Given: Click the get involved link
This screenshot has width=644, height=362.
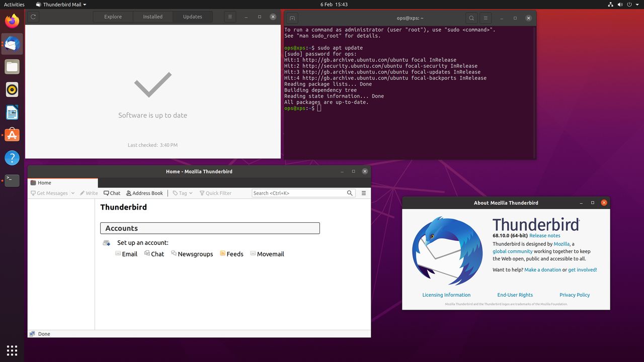Looking at the screenshot, I should [x=583, y=270].
